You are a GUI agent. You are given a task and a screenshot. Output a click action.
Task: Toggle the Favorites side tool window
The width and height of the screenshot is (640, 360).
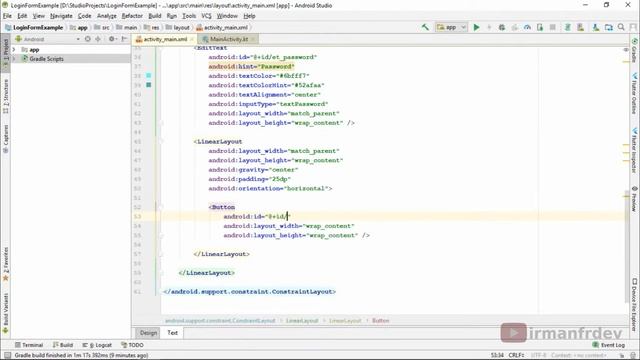click(x=5, y=264)
